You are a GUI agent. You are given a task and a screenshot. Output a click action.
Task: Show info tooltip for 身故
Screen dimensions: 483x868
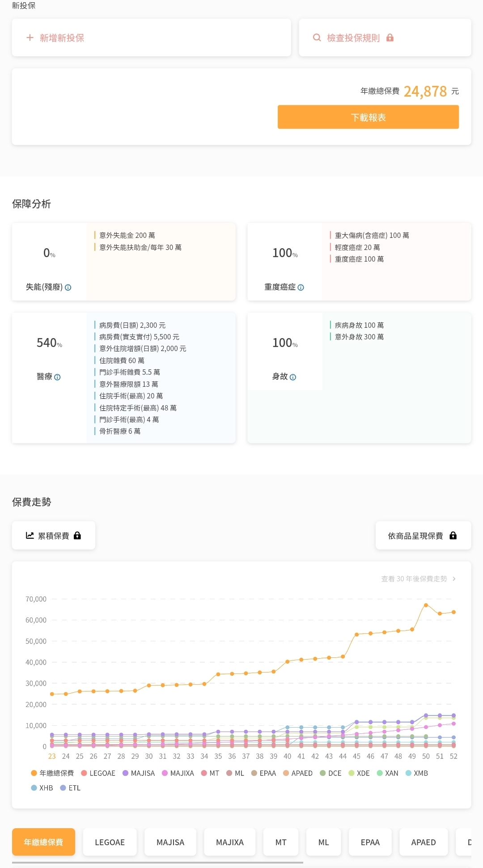click(x=293, y=377)
